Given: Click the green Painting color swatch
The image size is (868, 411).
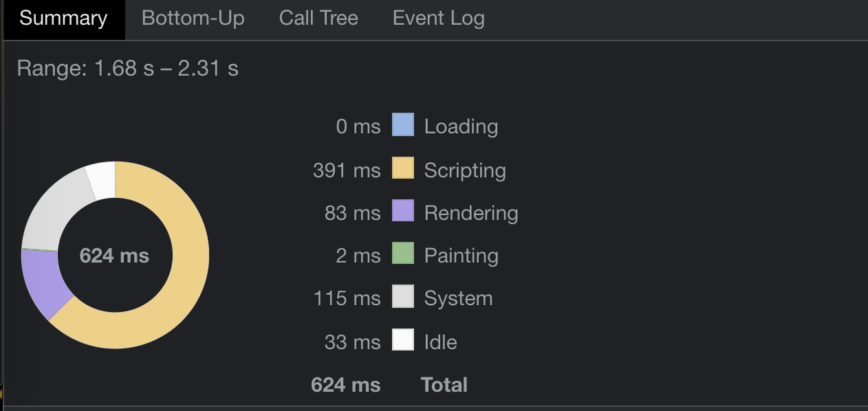Looking at the screenshot, I should tap(403, 254).
